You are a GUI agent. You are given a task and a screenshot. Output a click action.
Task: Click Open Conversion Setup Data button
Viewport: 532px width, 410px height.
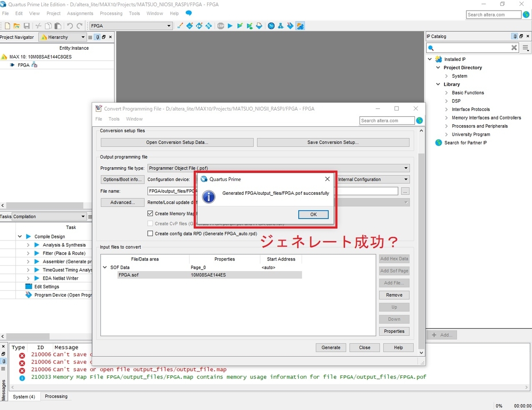point(177,142)
